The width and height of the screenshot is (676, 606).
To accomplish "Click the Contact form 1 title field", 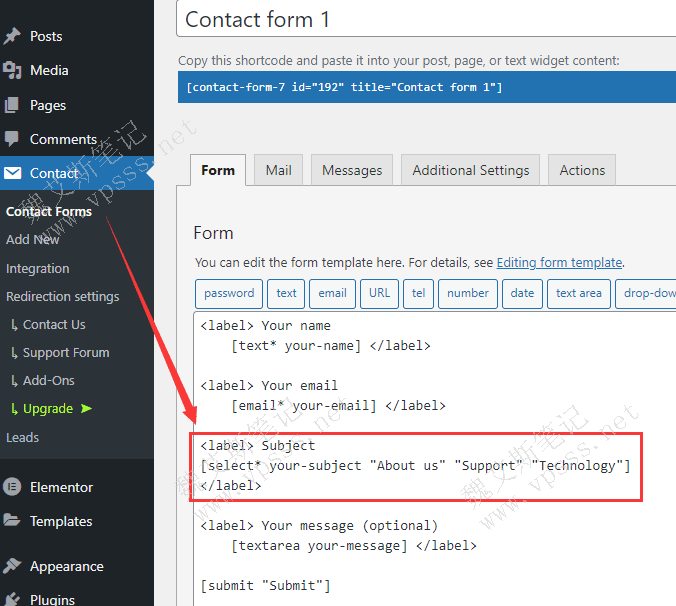I will 426,20.
